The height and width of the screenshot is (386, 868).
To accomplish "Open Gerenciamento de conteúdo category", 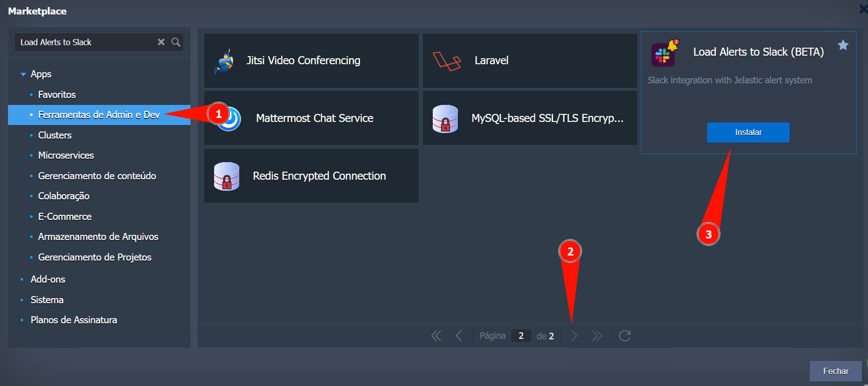I will [97, 176].
